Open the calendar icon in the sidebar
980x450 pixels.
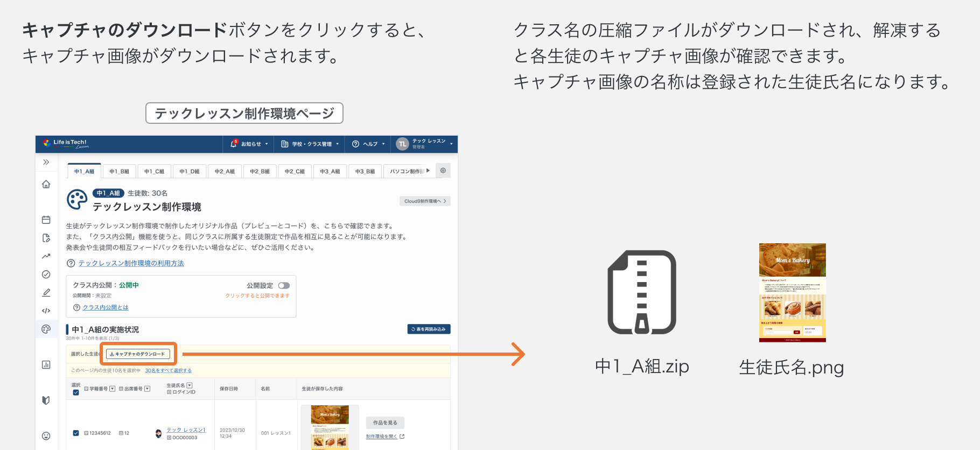(46, 220)
